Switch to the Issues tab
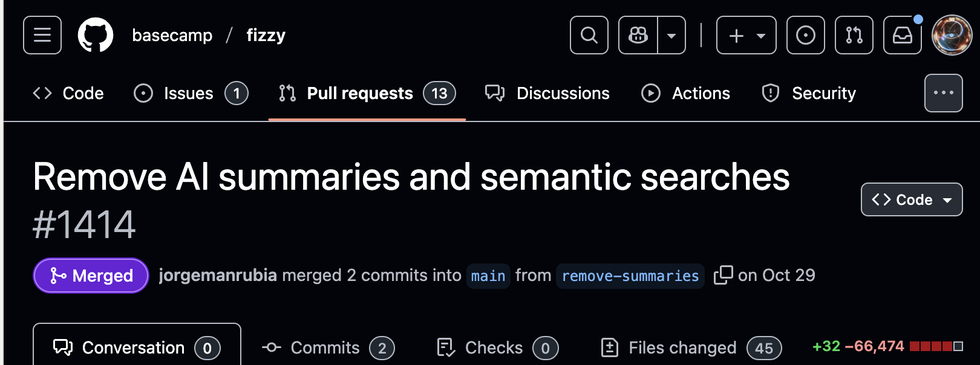The height and width of the screenshot is (365, 980). tap(190, 93)
